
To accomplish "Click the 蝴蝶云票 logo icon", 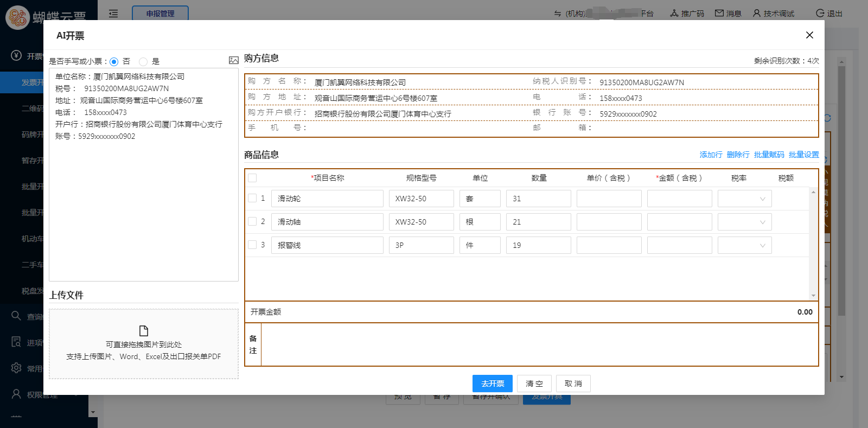I will [x=17, y=17].
